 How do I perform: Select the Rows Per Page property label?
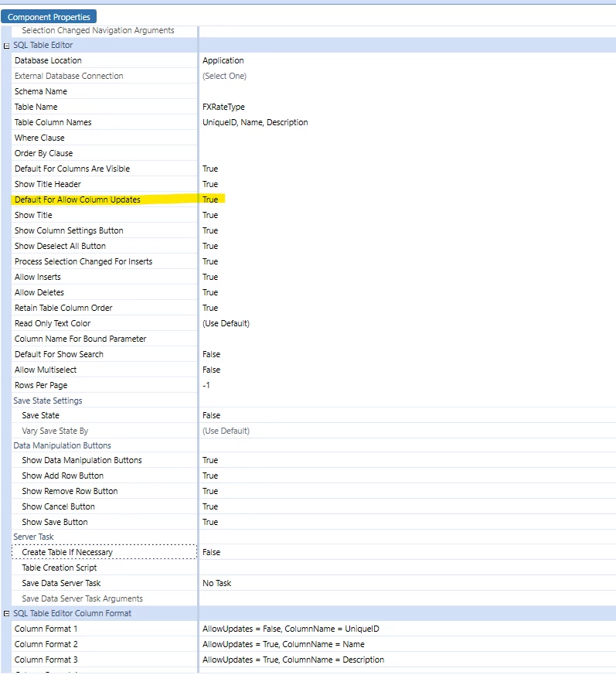pos(41,386)
